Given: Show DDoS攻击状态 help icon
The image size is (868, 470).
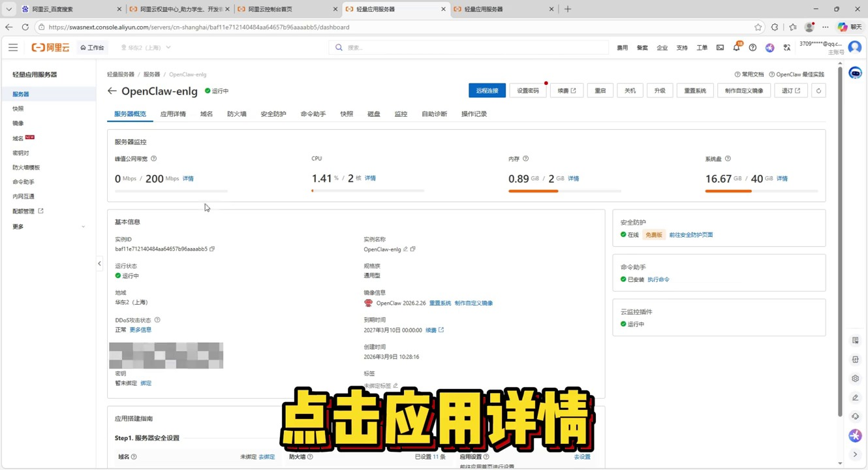Looking at the screenshot, I should (157, 320).
